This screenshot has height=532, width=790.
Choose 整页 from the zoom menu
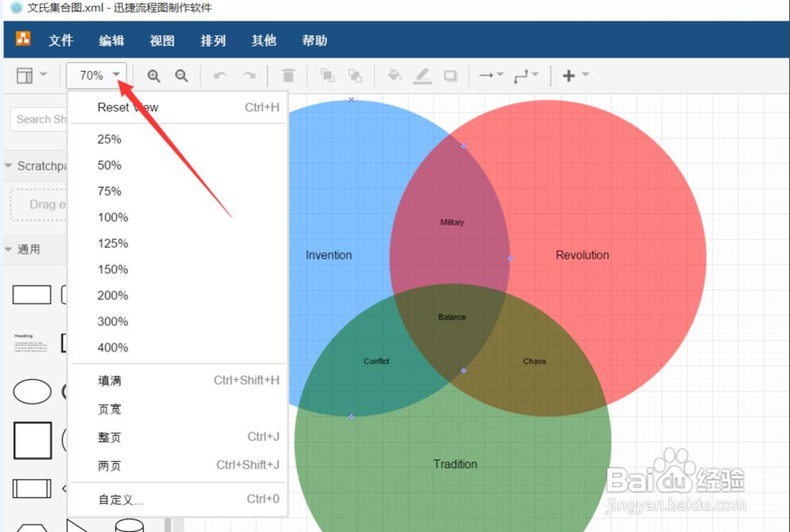(x=109, y=437)
